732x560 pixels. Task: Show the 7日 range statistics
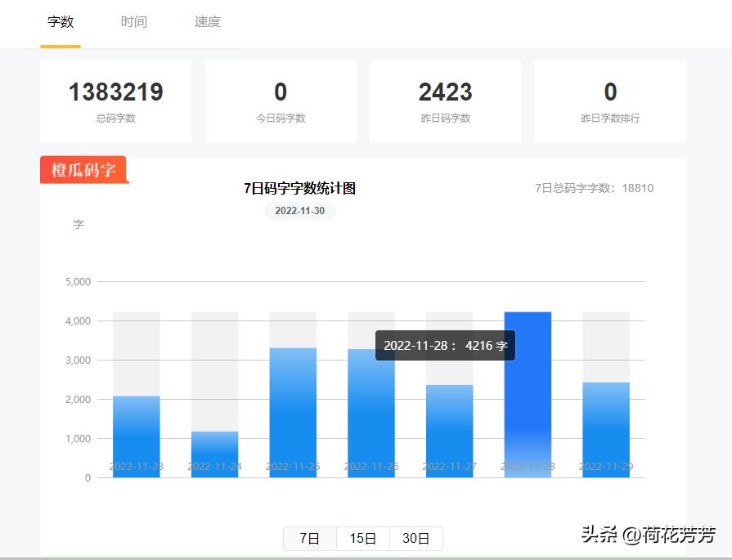(310, 539)
